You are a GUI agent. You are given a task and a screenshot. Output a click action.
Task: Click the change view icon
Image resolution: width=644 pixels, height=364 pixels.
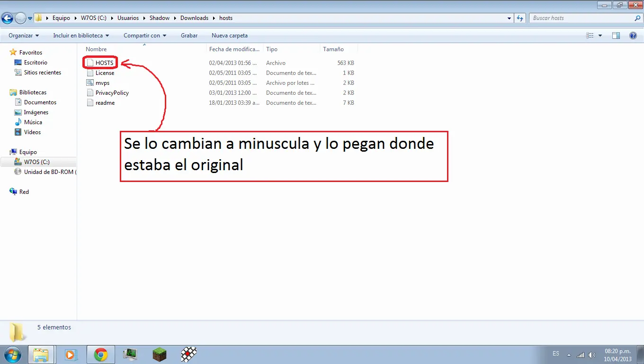590,36
